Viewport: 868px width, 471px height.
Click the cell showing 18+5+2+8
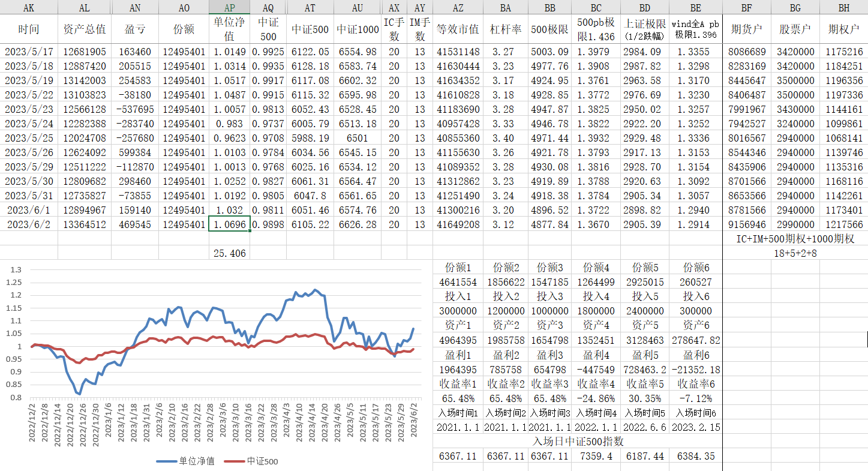click(x=795, y=253)
